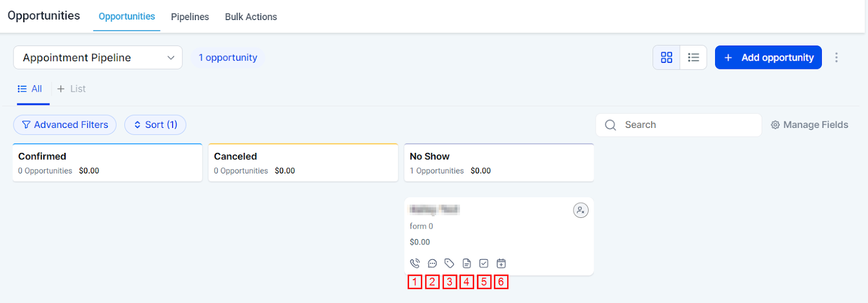Click the tag icon on the card
This screenshot has width=868, height=303.
[x=449, y=263]
